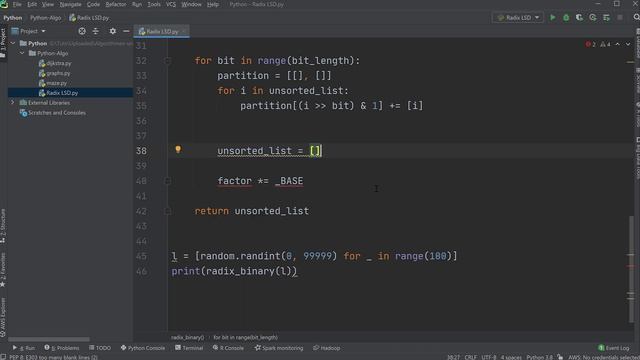
Task: Open the TODO tool window
Action: click(x=100, y=348)
